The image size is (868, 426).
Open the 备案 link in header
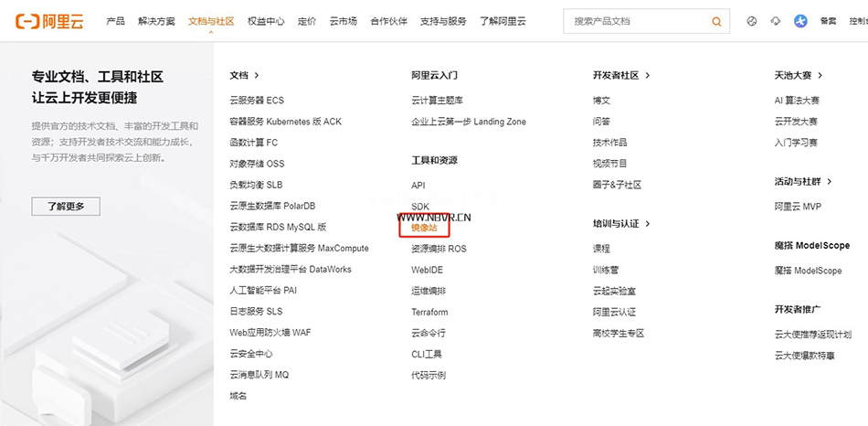pyautogui.click(x=828, y=21)
